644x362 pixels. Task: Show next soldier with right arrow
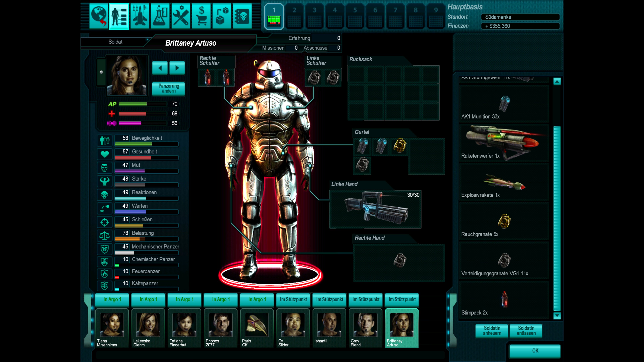(177, 68)
